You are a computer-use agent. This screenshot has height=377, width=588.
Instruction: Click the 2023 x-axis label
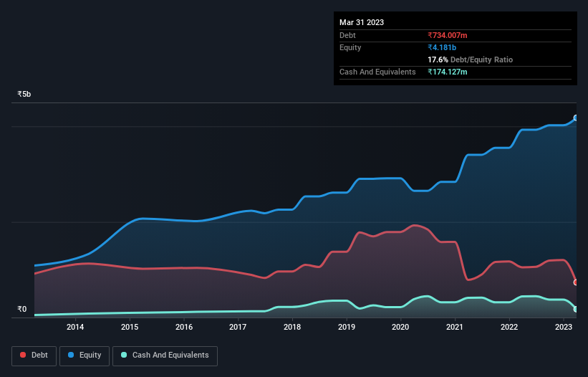tap(563, 327)
